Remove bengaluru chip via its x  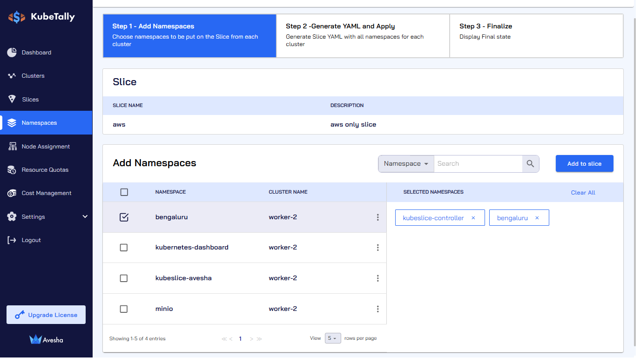(x=537, y=218)
